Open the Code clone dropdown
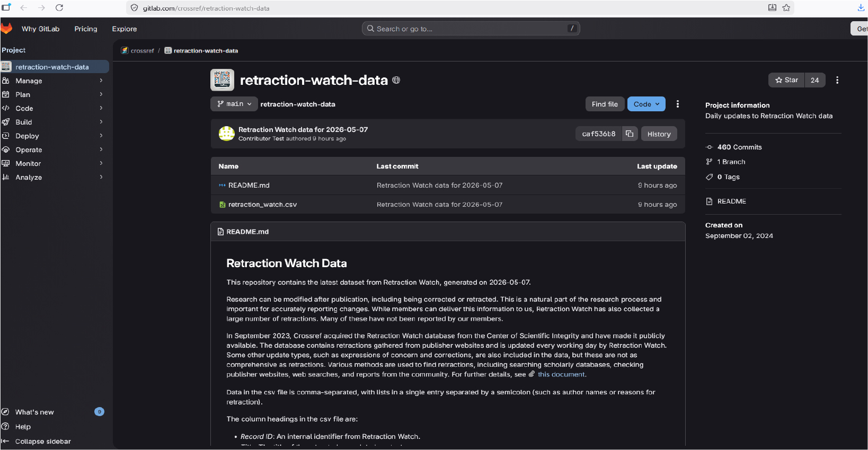This screenshot has height=450, width=868. pyautogui.click(x=646, y=104)
